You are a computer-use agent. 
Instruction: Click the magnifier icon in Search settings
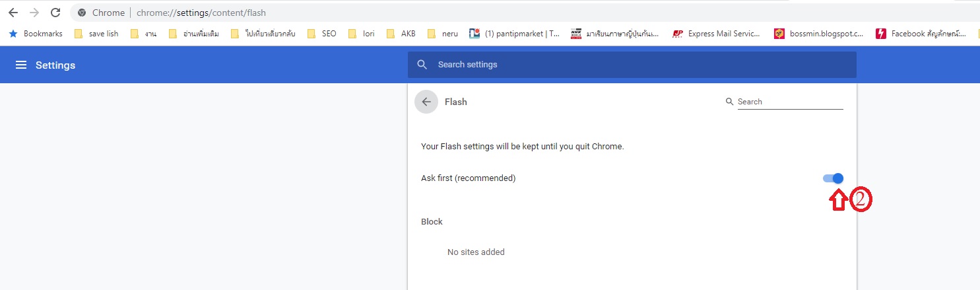[422, 65]
